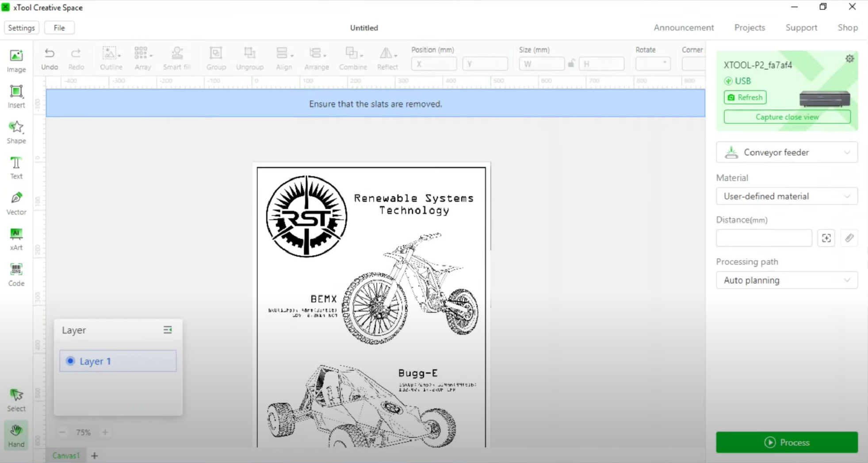Image resolution: width=868 pixels, height=463 pixels.
Task: Switch to the Hand pan tool
Action: click(x=16, y=436)
